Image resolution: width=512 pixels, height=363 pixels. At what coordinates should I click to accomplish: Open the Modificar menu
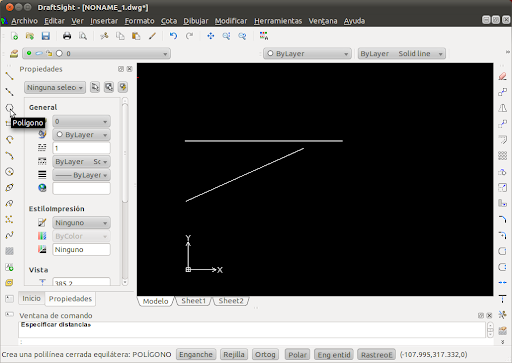click(x=231, y=21)
